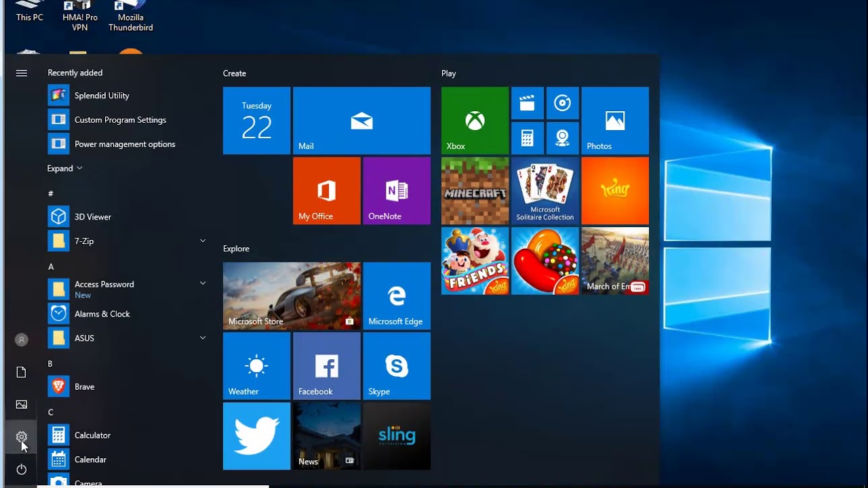Screen dimensions: 868x488
Task: Open the Twitter tile
Action: click(x=256, y=436)
